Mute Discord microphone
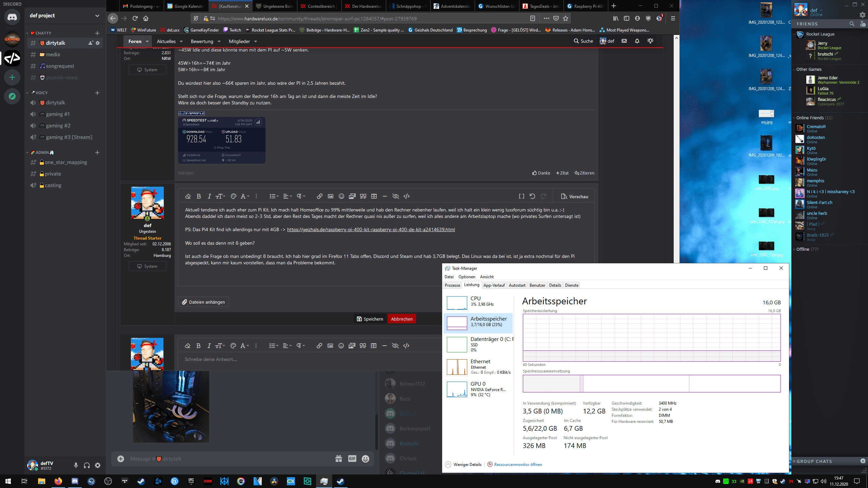Viewport: 868px width, 488px height. (76, 465)
